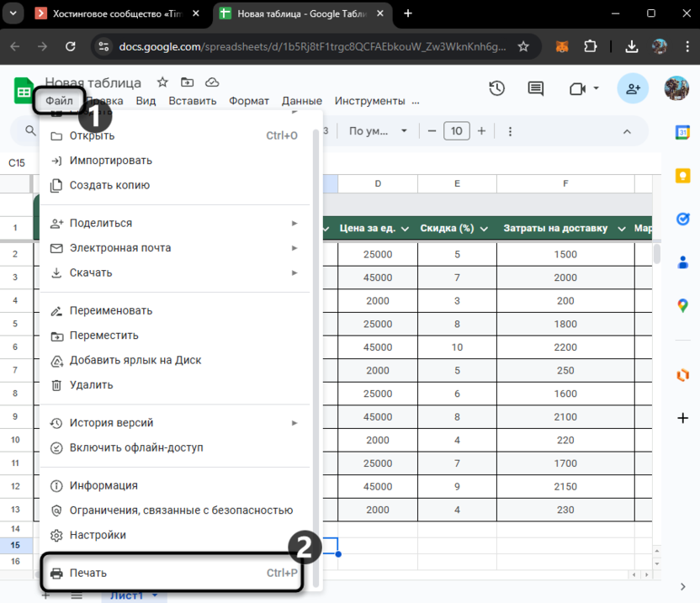Image resolution: width=700 pixels, height=603 pixels.
Task: Open Tasks icon in side panel
Action: (x=683, y=219)
